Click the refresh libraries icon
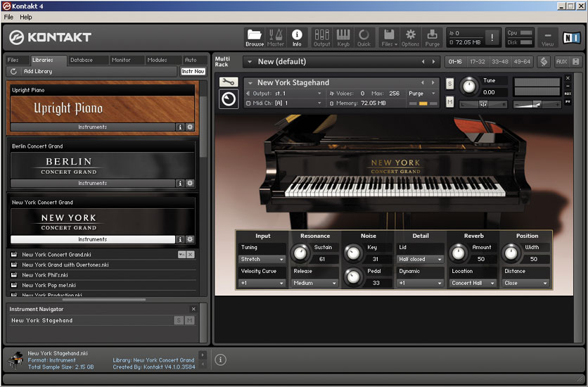 click(14, 71)
